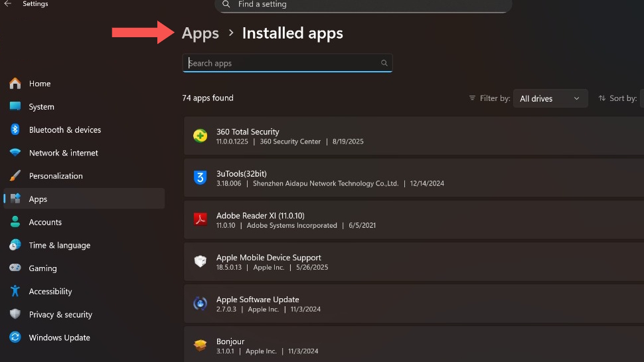Open Accessibility settings
The height and width of the screenshot is (362, 644).
(x=84, y=291)
